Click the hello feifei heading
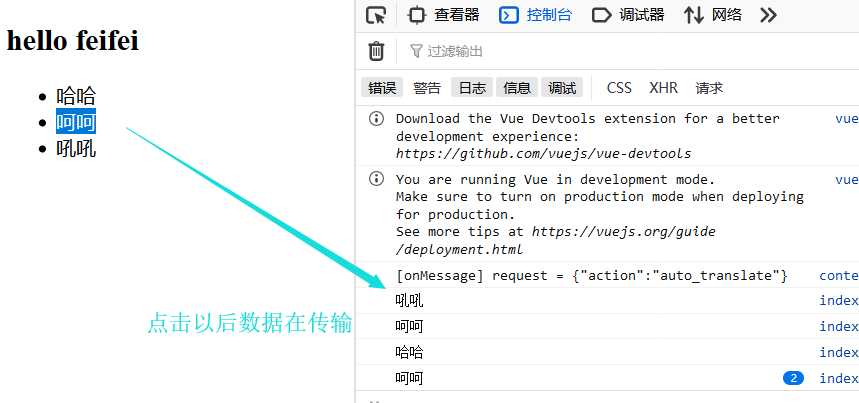This screenshot has width=859, height=403. [73, 41]
